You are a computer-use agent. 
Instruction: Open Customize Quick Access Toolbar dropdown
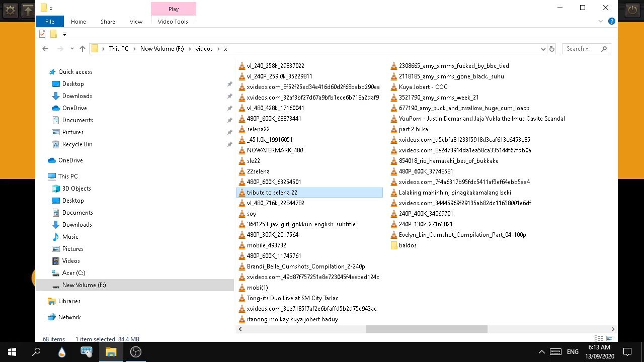[x=64, y=34]
